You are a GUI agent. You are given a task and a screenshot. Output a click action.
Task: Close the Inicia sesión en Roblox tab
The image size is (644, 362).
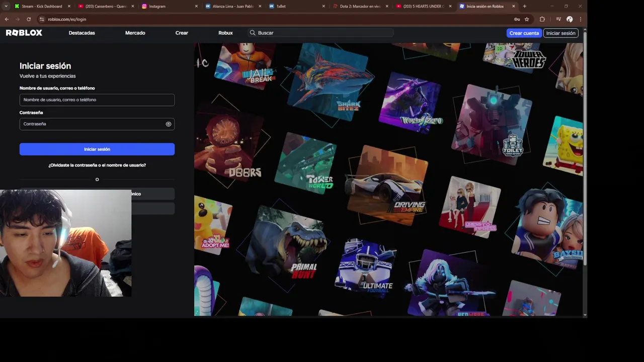[513, 6]
